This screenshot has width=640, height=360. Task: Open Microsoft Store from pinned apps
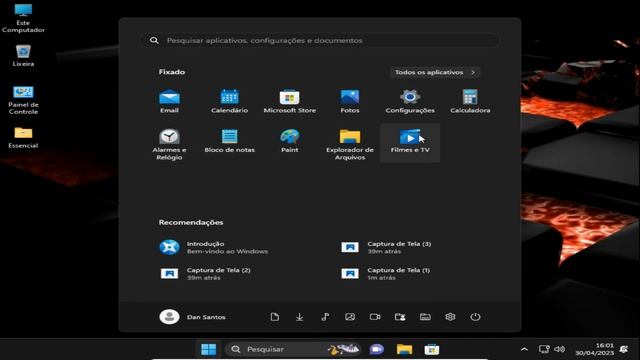pyautogui.click(x=289, y=102)
